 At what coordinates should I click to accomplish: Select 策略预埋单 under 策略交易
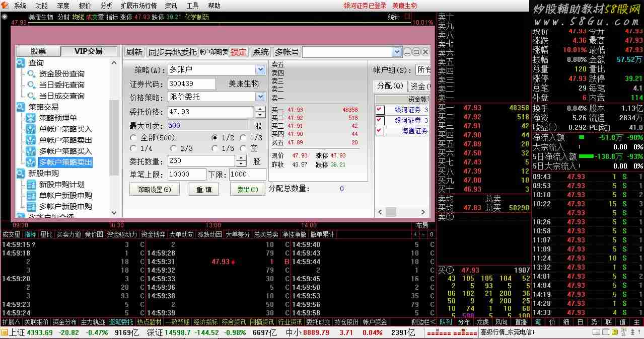(58, 118)
